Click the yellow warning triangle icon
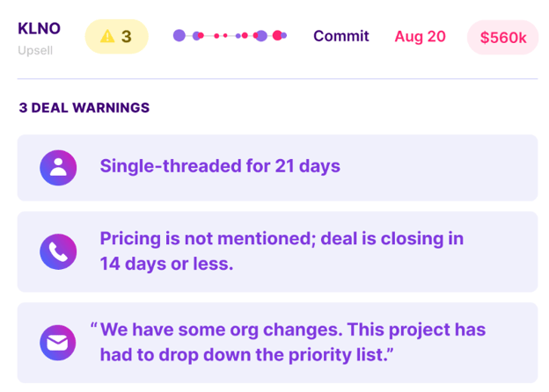The width and height of the screenshot is (549, 392). pos(107,37)
